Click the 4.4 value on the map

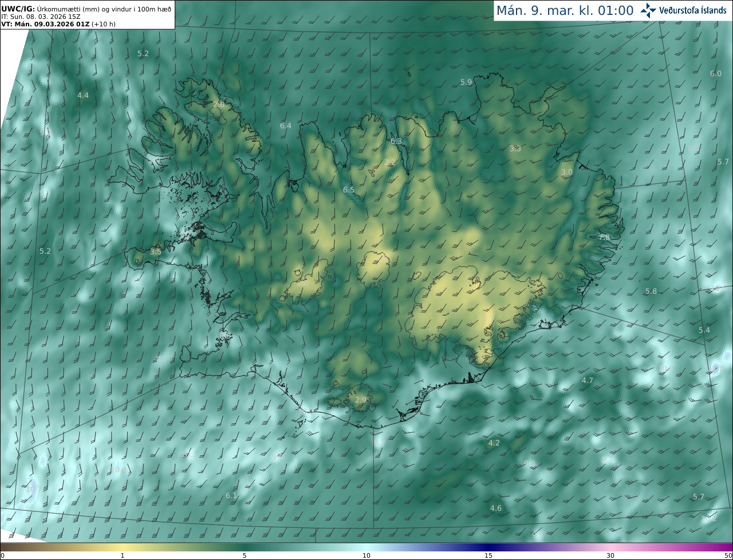pyautogui.click(x=83, y=95)
